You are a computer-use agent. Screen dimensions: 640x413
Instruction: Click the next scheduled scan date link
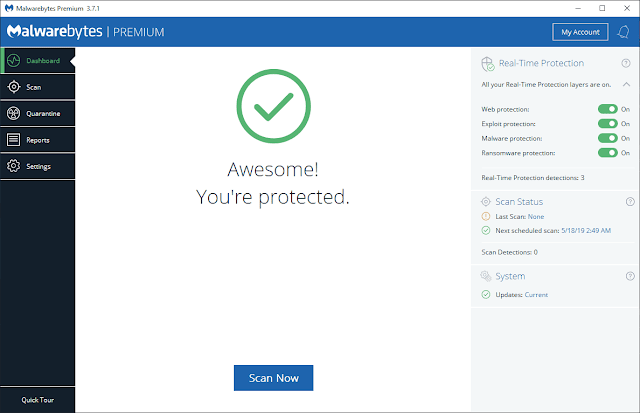pos(586,231)
